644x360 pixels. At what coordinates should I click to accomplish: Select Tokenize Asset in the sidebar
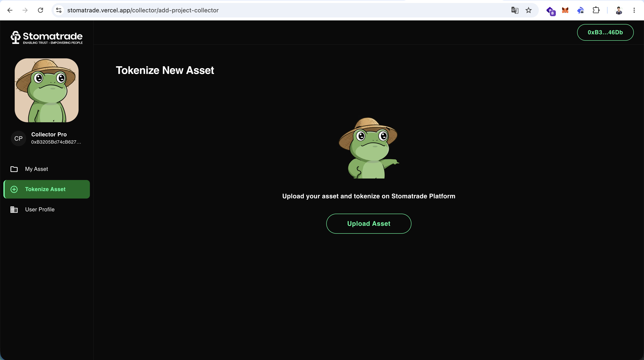pyautogui.click(x=47, y=189)
